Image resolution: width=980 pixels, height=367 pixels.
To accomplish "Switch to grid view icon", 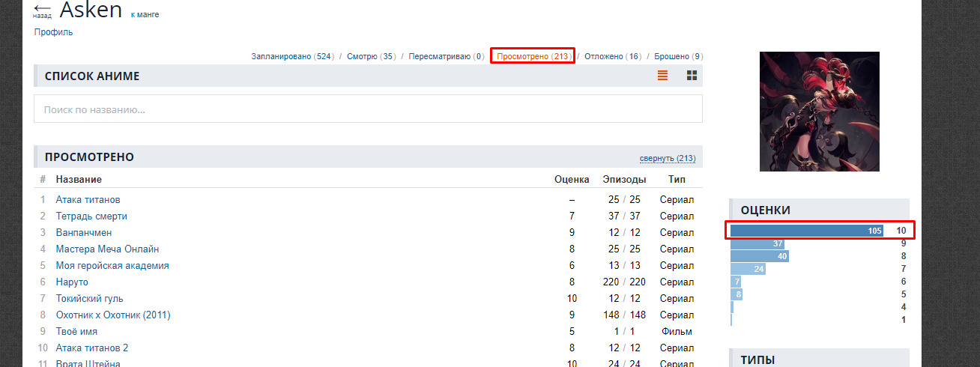I will click(x=692, y=76).
